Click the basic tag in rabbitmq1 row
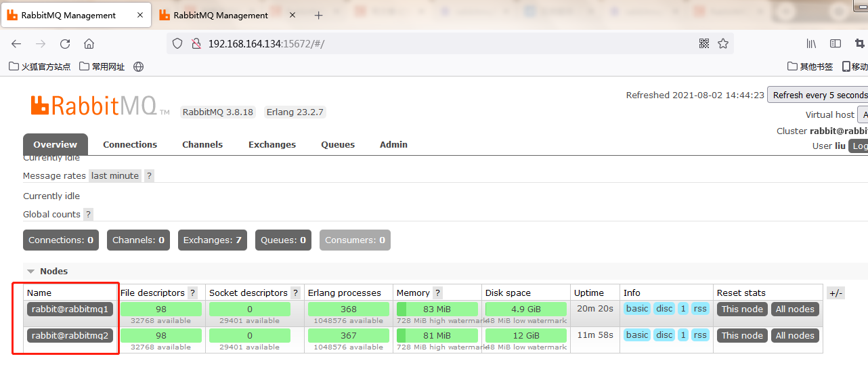 [x=637, y=309]
